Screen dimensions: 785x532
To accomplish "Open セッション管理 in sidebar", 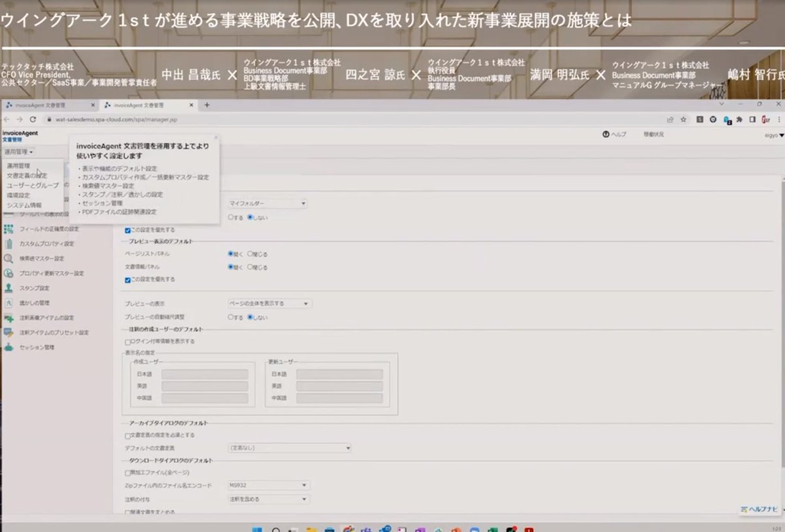I will [37, 347].
